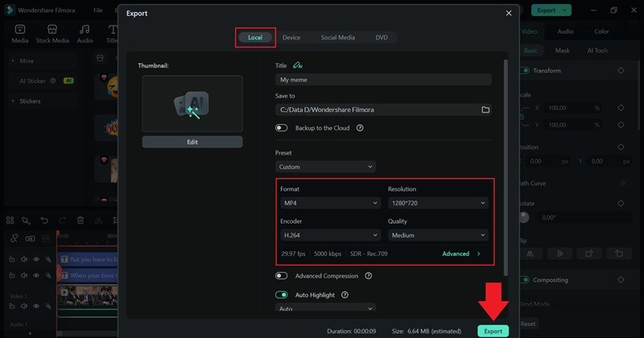
Task: Open Advanced export settings
Action: coord(460,253)
